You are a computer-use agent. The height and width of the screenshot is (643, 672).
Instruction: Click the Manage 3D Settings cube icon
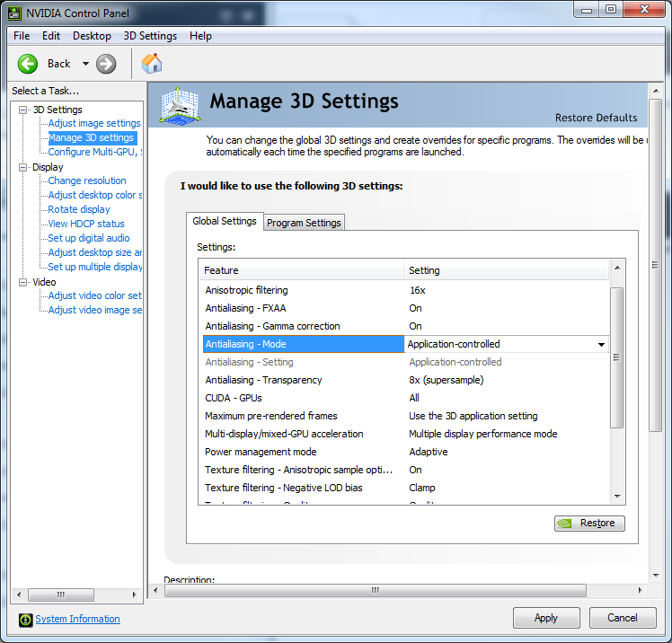tap(180, 105)
